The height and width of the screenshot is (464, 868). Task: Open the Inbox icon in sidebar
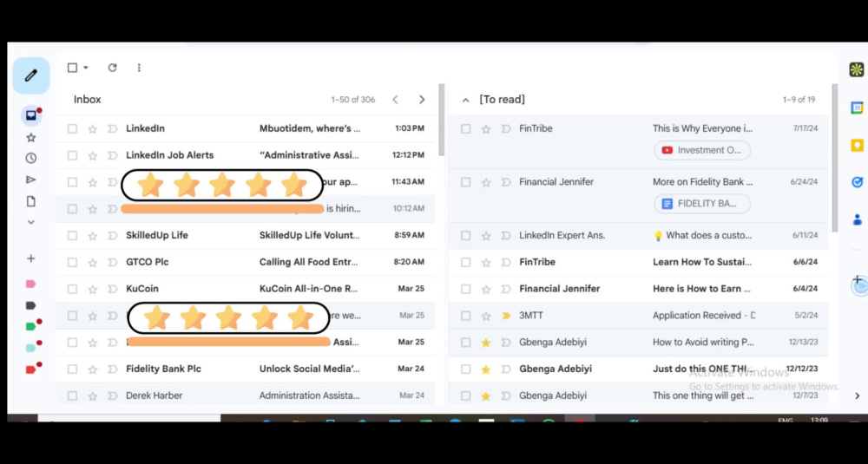click(31, 115)
